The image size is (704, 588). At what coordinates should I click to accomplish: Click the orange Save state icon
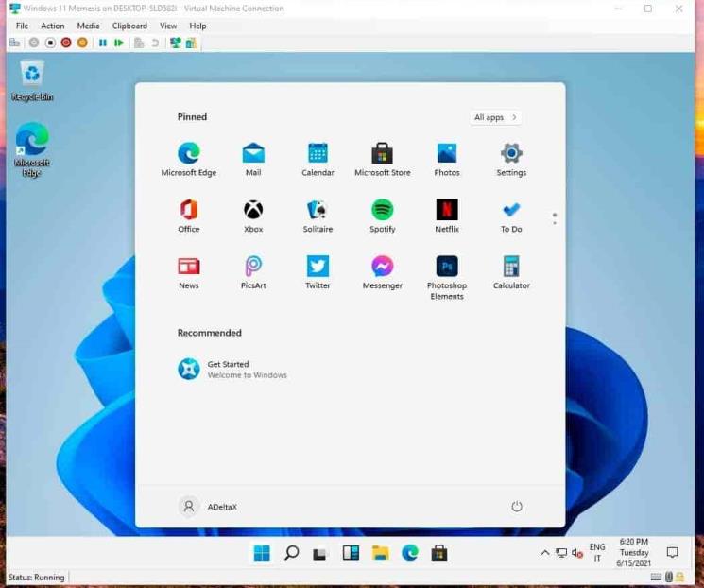[82, 43]
